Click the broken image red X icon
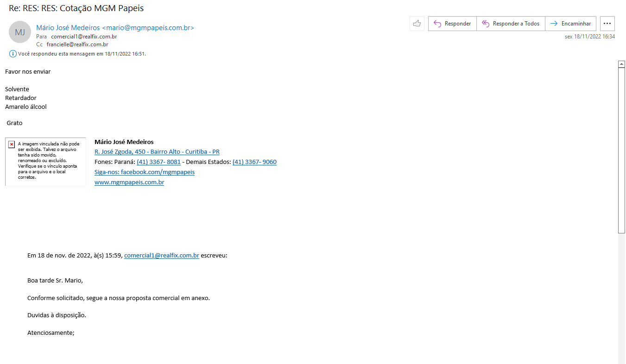 point(12,144)
